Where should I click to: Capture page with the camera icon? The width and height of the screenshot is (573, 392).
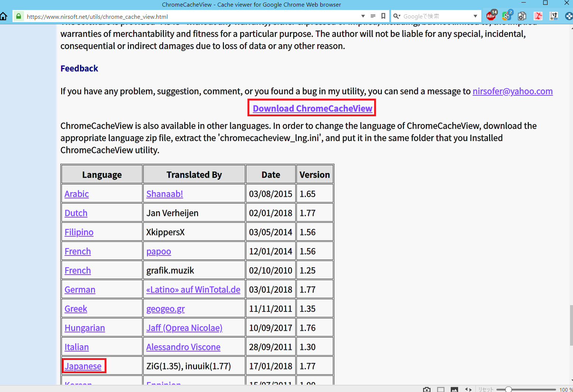point(427,389)
